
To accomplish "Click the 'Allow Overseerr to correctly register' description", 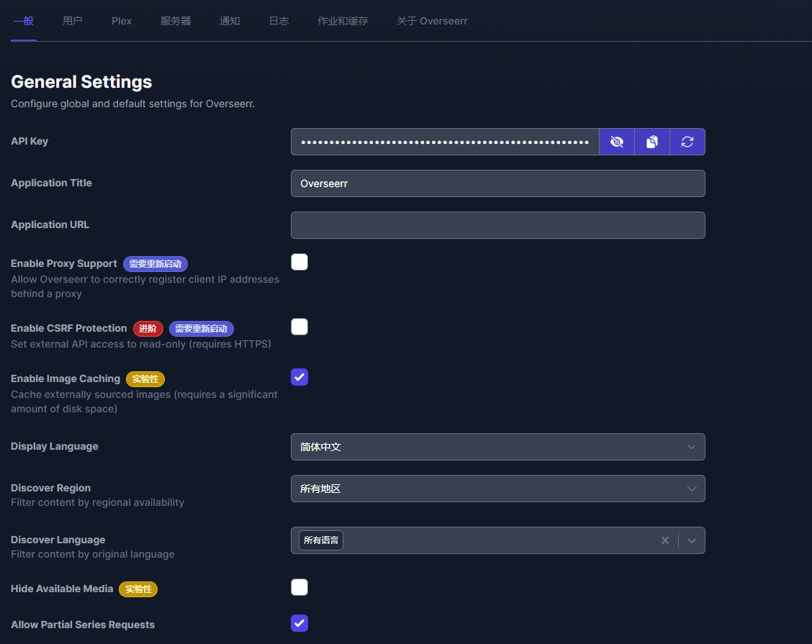I will click(x=145, y=286).
